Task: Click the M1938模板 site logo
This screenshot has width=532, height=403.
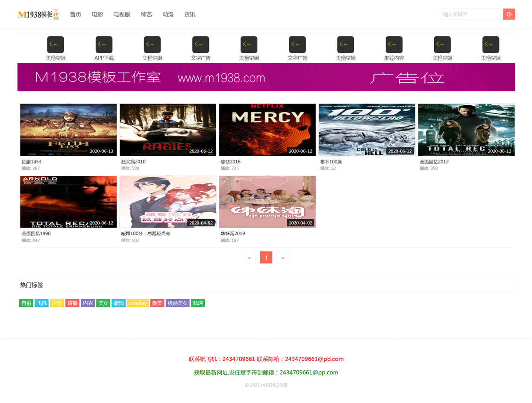Action: 38,15
